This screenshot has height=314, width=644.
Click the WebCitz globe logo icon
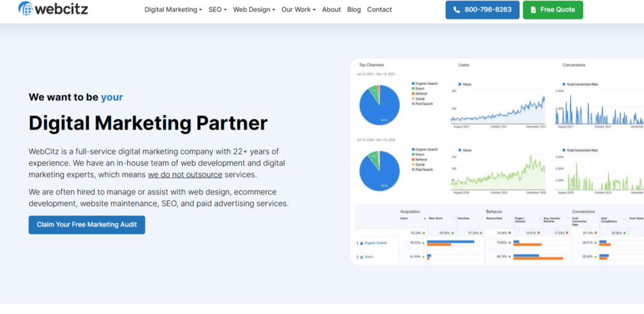coord(26,9)
